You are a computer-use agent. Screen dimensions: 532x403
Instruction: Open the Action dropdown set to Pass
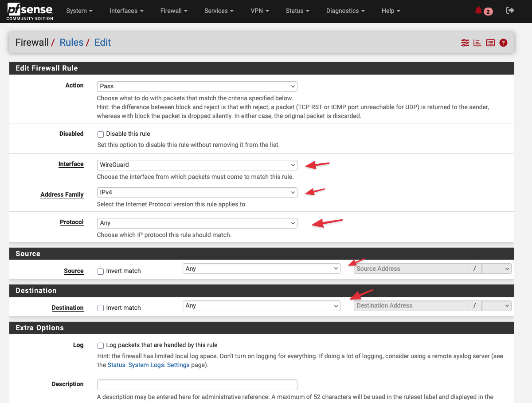197,86
